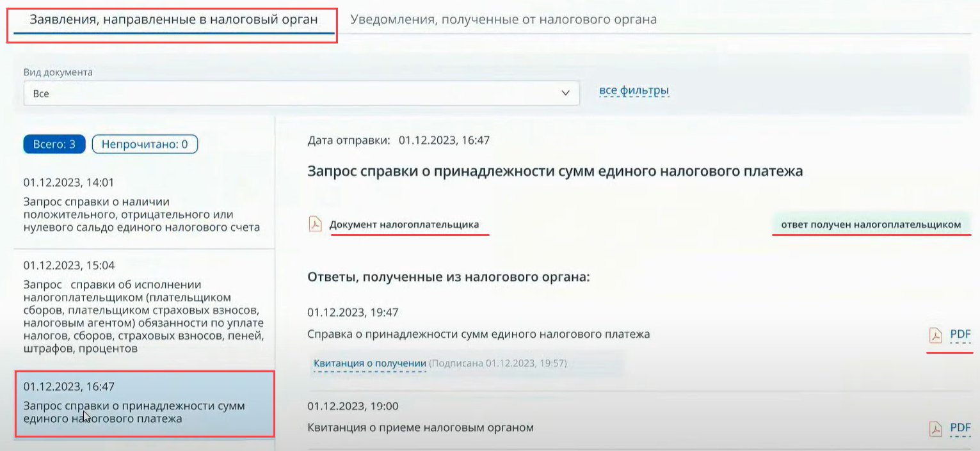The image size is (980, 451).
Task: Open the taxpayer document PDF icon
Action: 315,225
